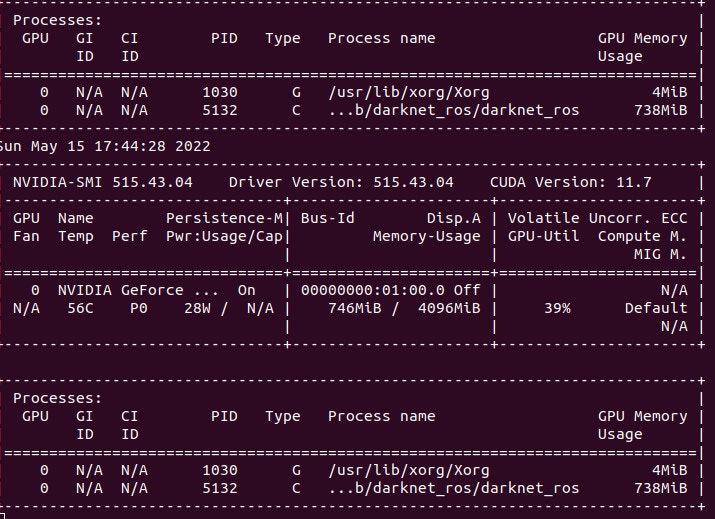Select the 'Compute M.' header text
The height and width of the screenshot is (519, 715).
pos(642,236)
